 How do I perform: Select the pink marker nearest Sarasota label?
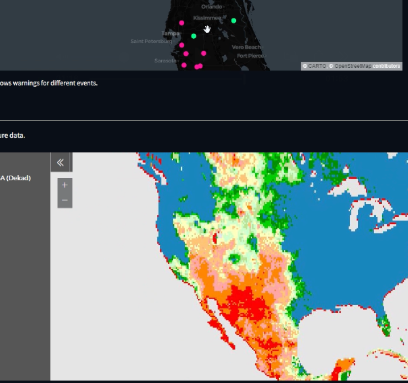coord(184,65)
